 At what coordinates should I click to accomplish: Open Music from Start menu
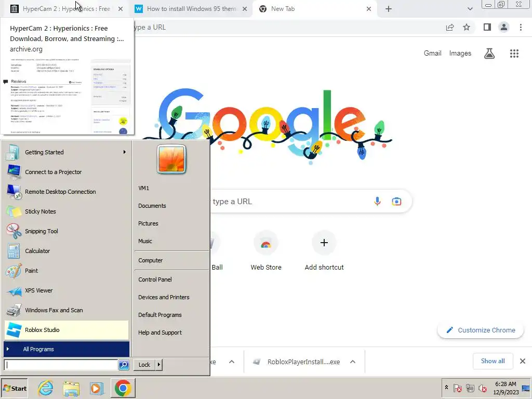point(171,241)
